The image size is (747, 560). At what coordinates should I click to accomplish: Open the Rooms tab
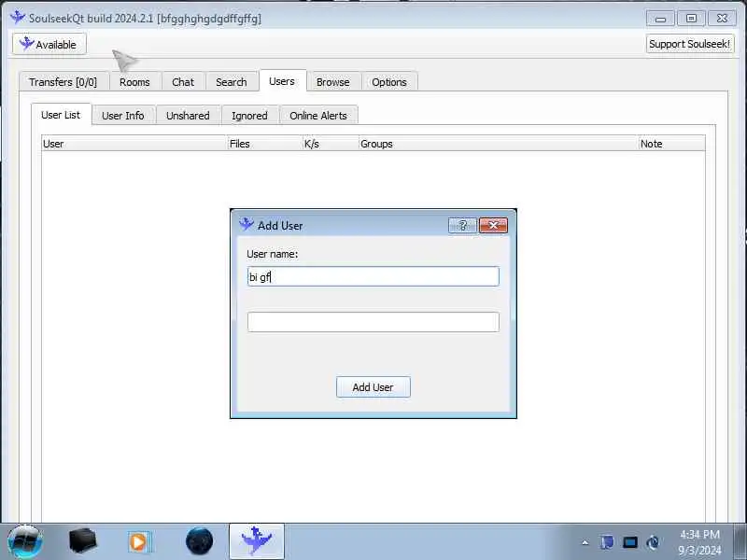(x=134, y=82)
